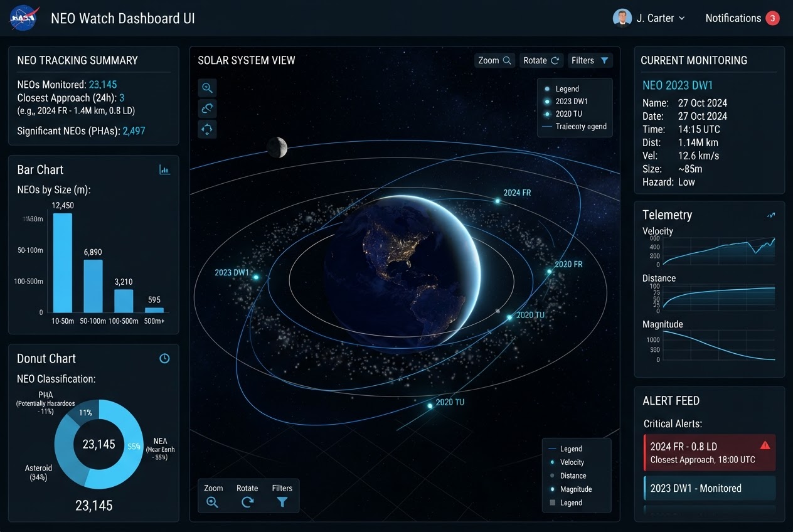Image resolution: width=793 pixels, height=532 pixels.
Task: Select the 2024 FR asteroid marker
Action: 498,201
